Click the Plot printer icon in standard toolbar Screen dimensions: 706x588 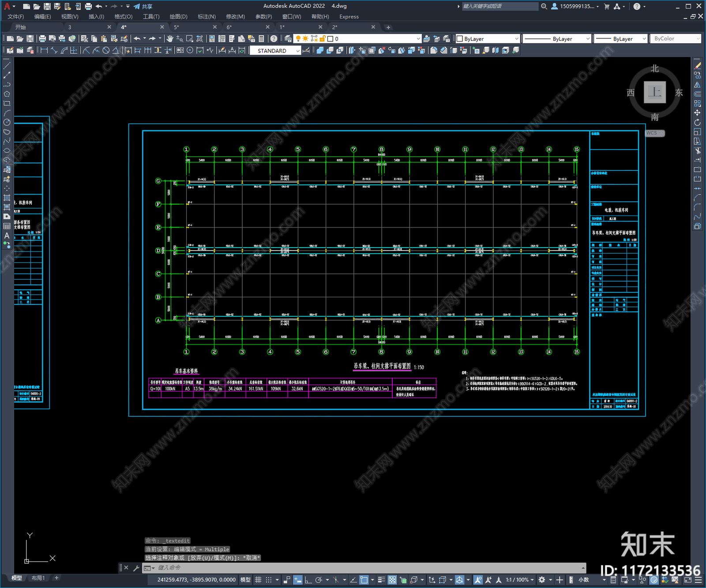(43, 39)
